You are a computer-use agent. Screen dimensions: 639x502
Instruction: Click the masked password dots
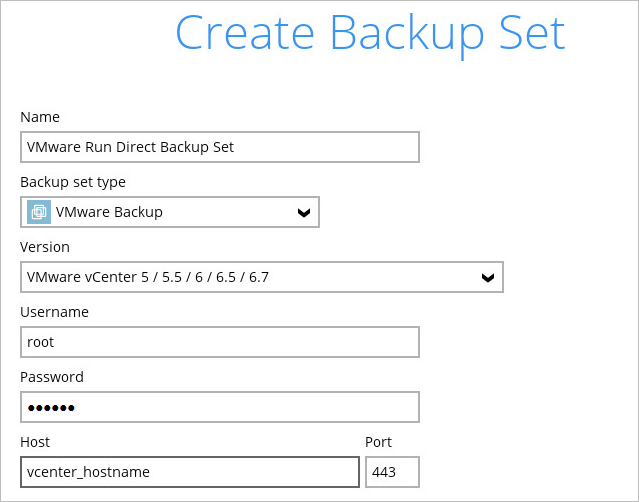coord(51,408)
